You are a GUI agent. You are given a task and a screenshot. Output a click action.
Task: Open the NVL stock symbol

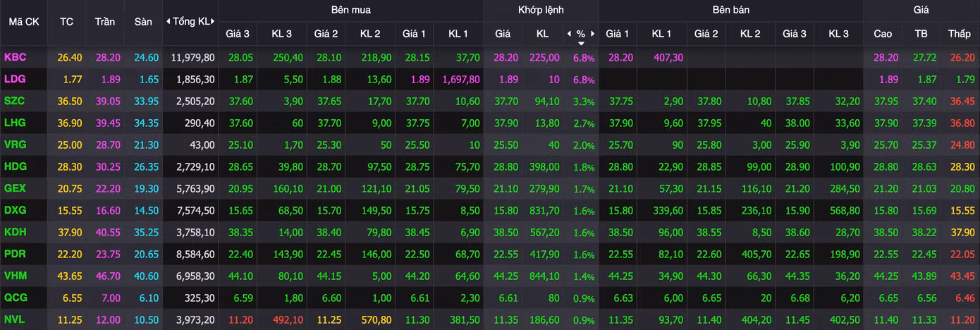15,319
